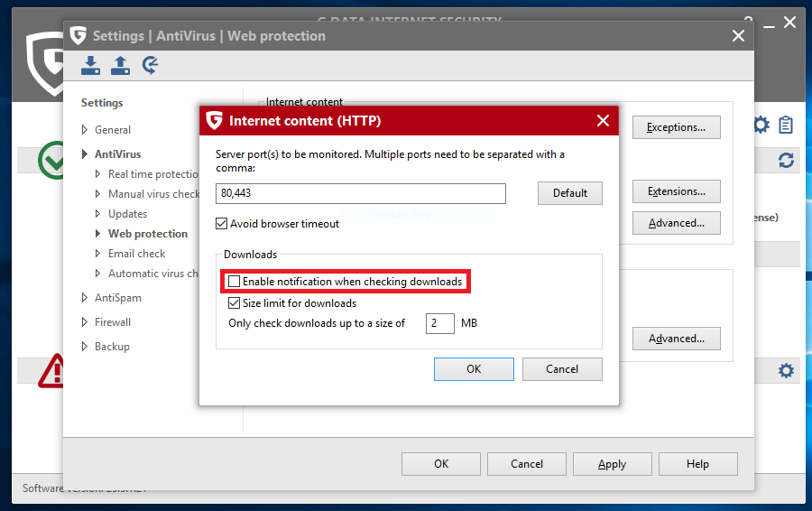Screen dimensions: 812x511
Task: Click the clipboard log icon in main window
Action: [x=786, y=125]
